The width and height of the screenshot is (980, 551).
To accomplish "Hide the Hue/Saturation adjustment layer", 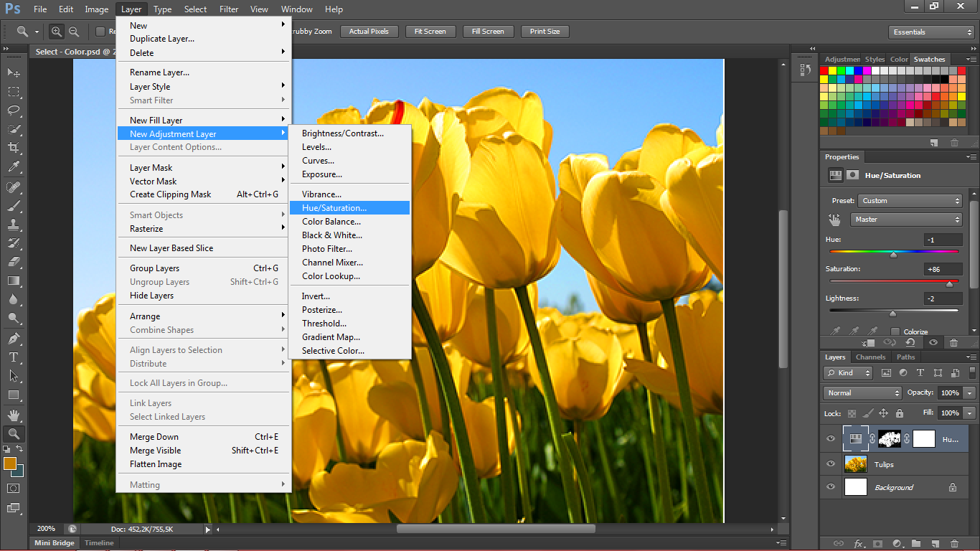I will [831, 439].
